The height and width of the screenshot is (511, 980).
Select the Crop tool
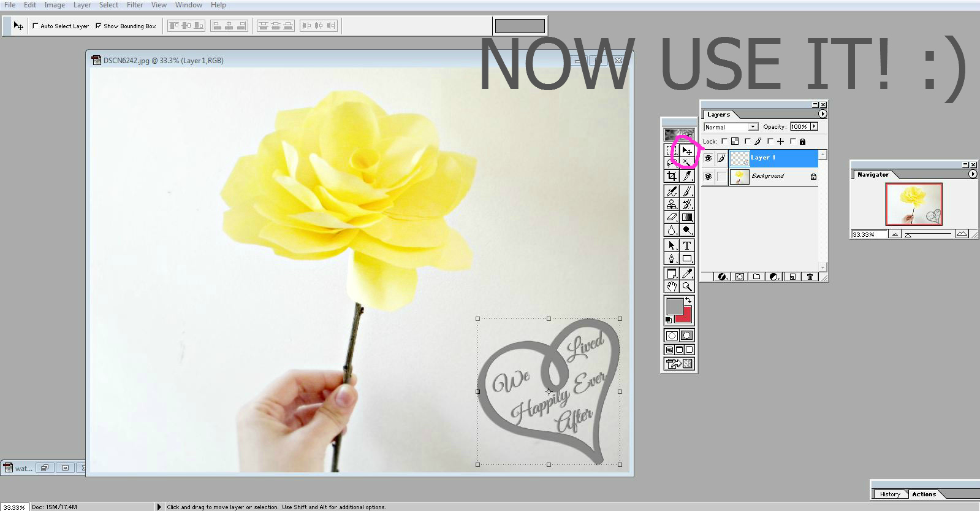pyautogui.click(x=672, y=176)
